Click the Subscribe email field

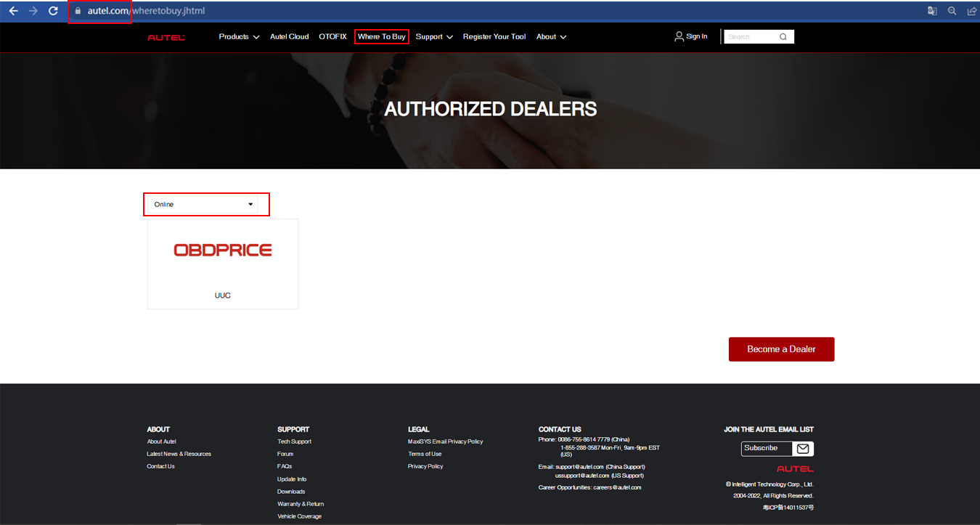[x=767, y=449]
